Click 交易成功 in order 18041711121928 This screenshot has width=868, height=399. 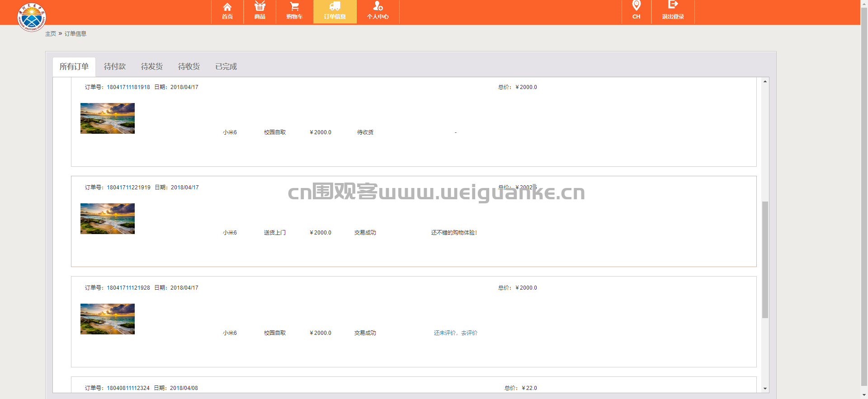tap(365, 333)
